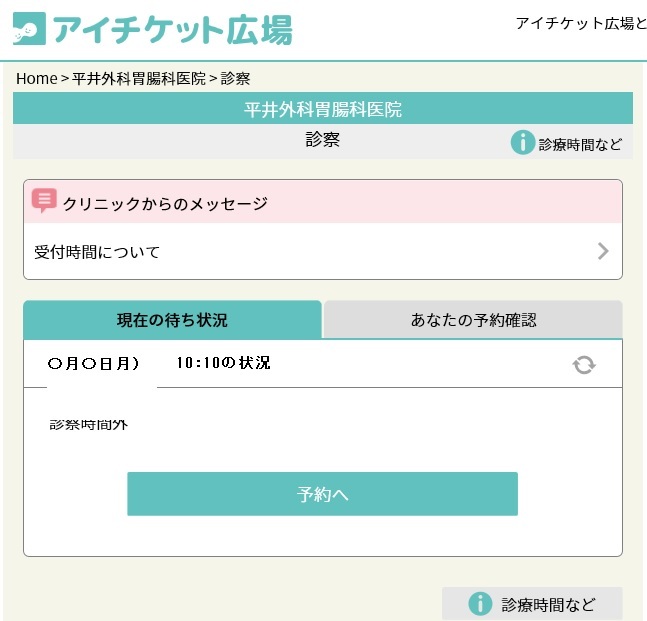Screen dimensions: 647x621
Task: Click the クリニックからのメッセージ heading
Action: 165,203
